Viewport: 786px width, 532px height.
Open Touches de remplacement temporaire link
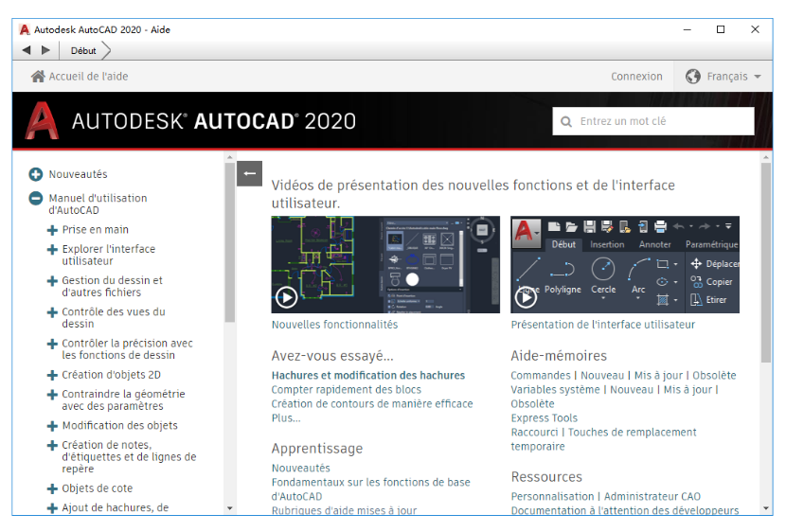pos(603,439)
